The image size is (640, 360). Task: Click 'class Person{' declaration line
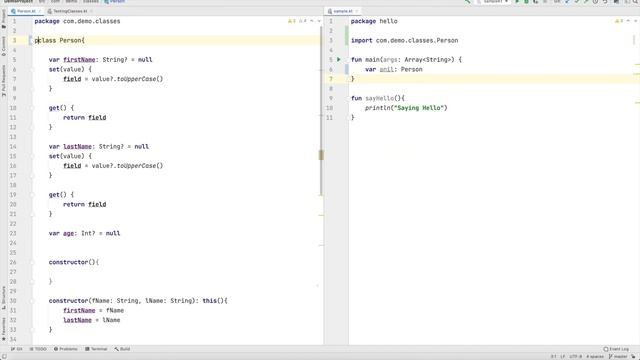click(60, 40)
